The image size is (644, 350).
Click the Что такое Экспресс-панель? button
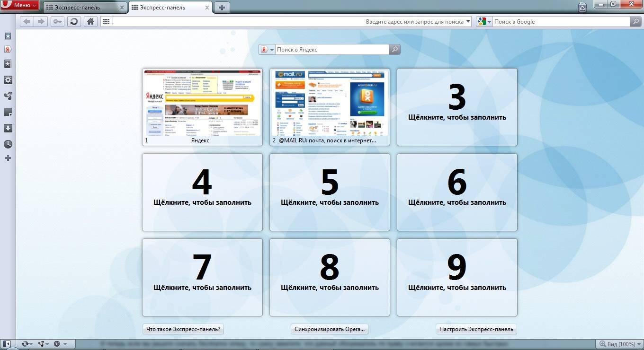184,329
